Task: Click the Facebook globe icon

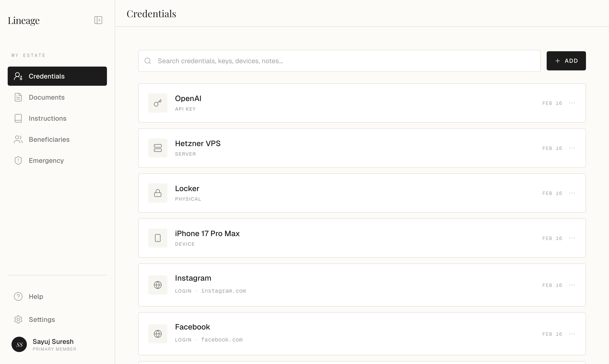Action: tap(158, 334)
